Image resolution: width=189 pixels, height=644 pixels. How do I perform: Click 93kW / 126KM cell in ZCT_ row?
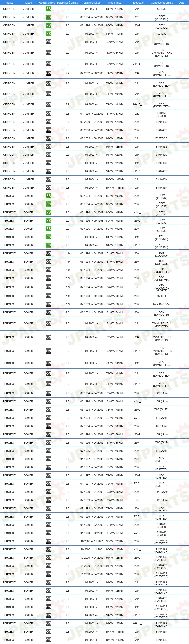click(x=115, y=549)
